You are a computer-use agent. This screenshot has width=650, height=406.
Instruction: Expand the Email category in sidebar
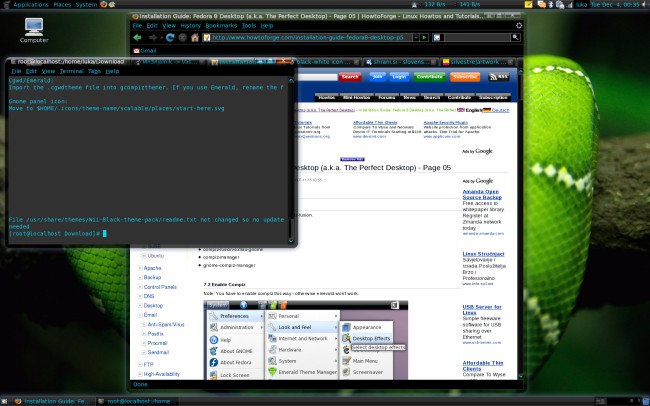pos(138,315)
